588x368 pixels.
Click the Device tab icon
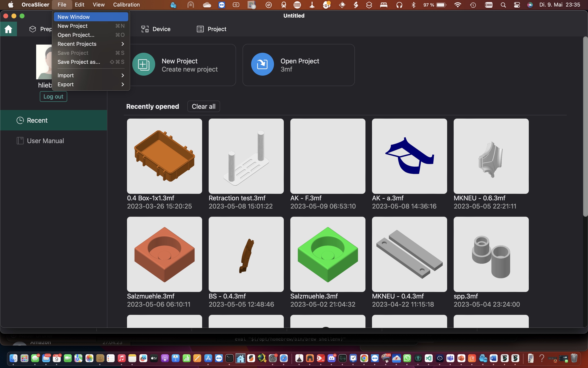(x=145, y=29)
